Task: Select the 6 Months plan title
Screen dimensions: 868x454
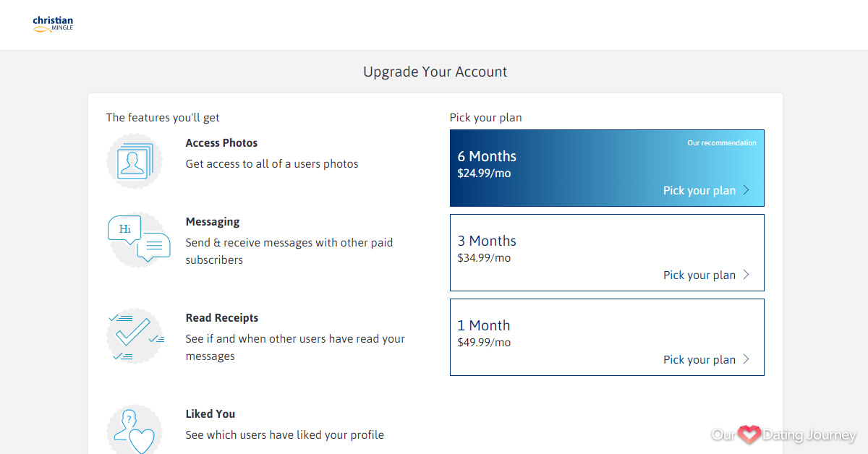Action: 487,156
